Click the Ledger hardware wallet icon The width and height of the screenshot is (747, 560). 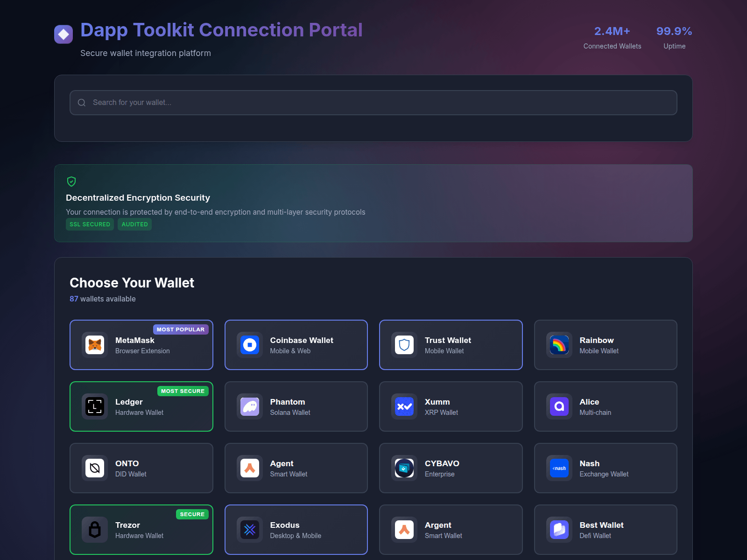coord(95,406)
